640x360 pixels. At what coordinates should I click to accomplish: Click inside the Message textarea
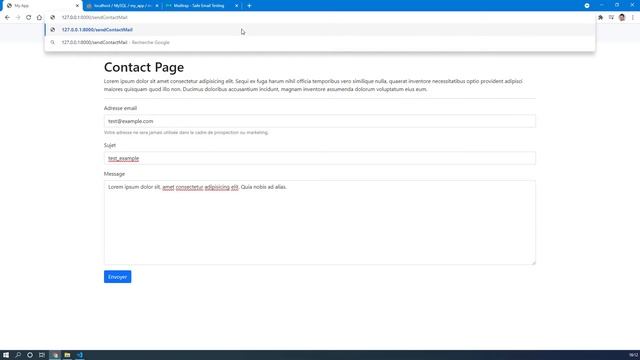coord(320,222)
